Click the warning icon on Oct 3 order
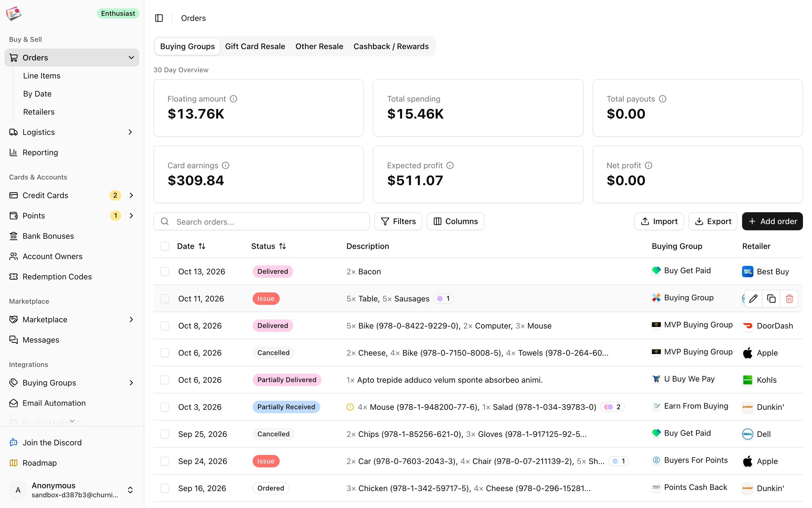The height and width of the screenshot is (508, 812). click(350, 407)
